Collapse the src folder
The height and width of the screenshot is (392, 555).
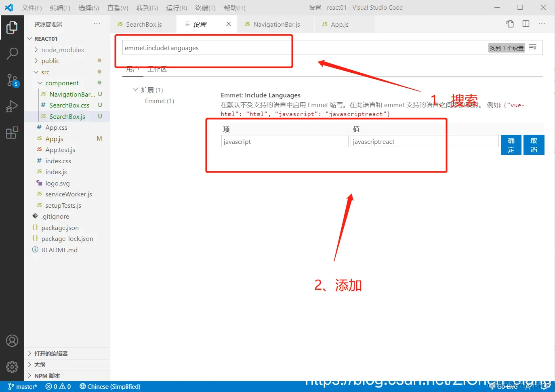click(x=67, y=72)
